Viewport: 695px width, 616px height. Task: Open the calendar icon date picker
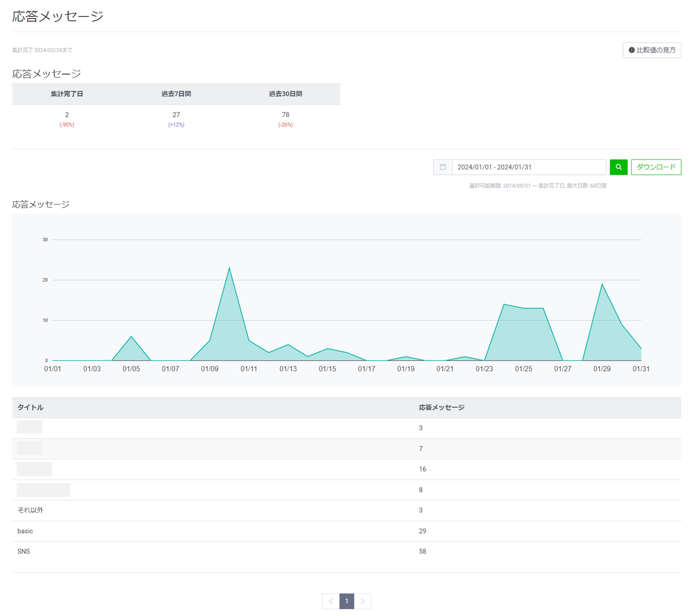[442, 167]
